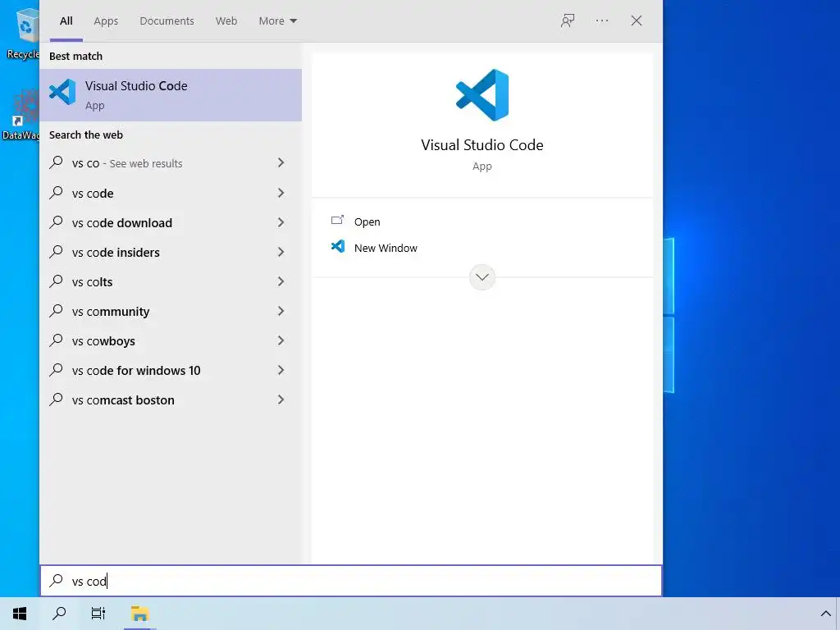The width and height of the screenshot is (840, 630).
Task: Open the options ellipsis menu in search header
Action: click(602, 21)
